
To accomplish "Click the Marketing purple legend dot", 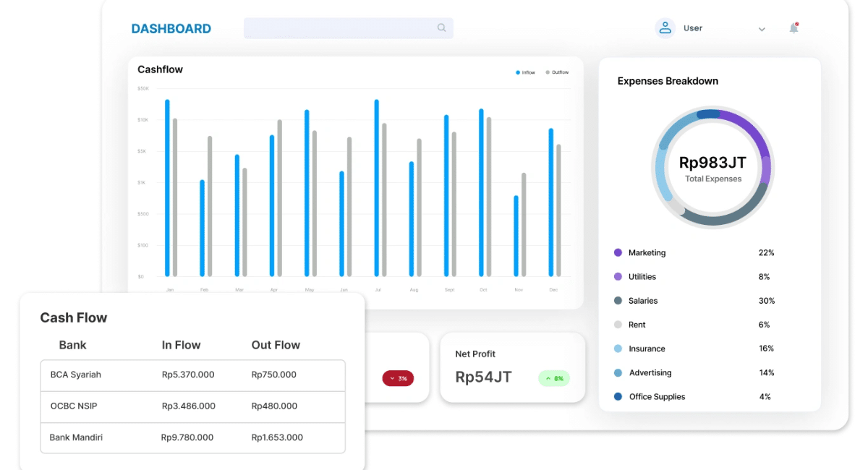I will click(x=618, y=252).
